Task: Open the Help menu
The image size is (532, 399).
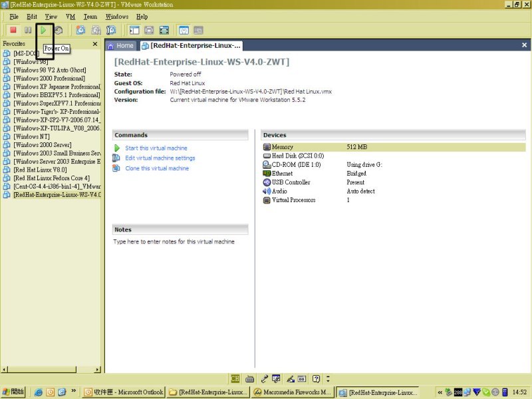Action: point(142,17)
